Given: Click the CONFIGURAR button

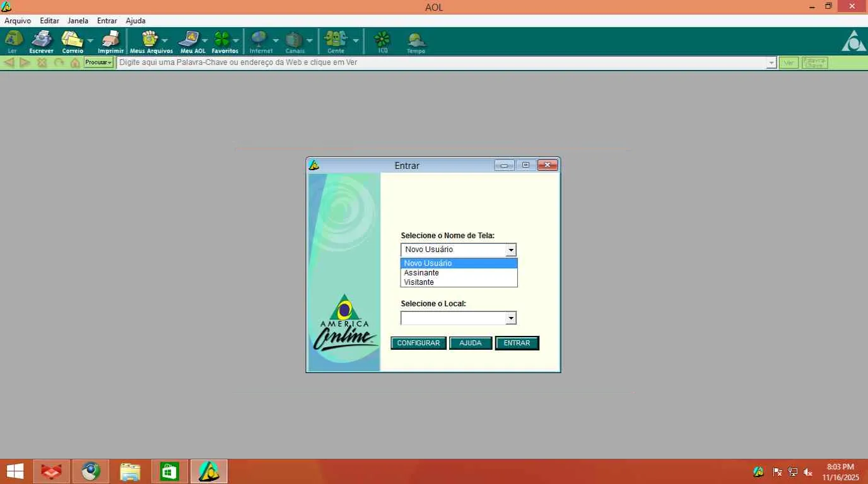Looking at the screenshot, I should (418, 343).
